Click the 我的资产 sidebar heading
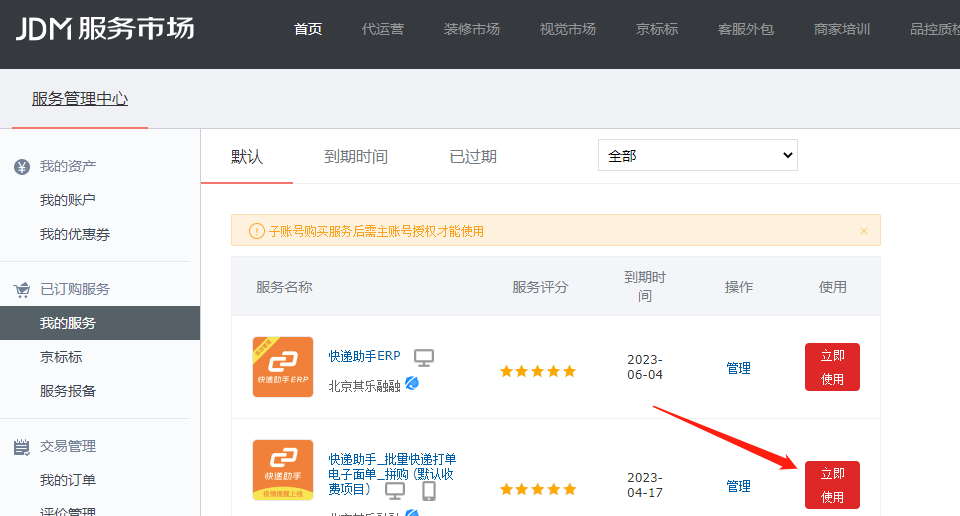 click(67, 166)
